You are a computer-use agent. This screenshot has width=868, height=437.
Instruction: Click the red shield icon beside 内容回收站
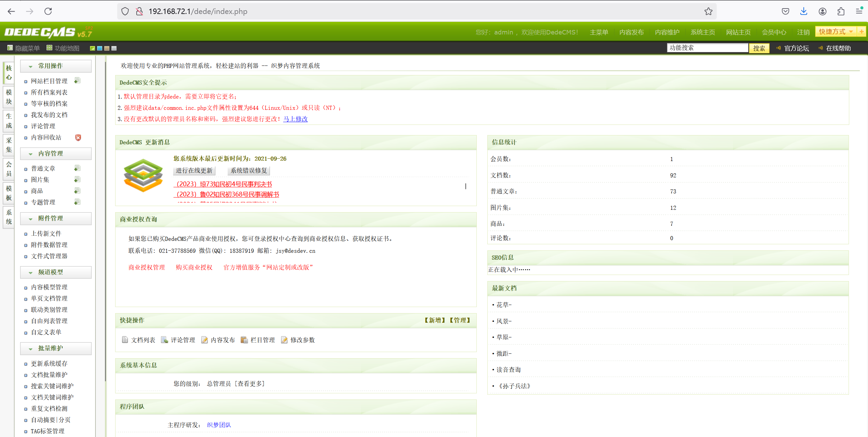(x=78, y=137)
